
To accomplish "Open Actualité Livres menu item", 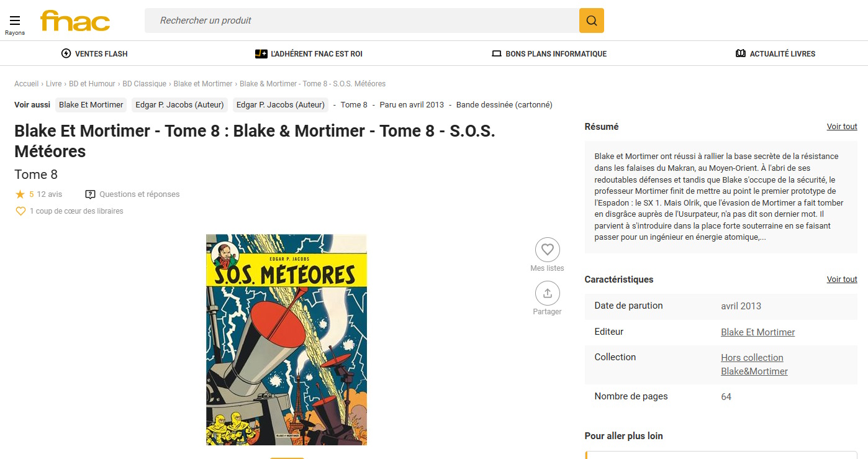I will pyautogui.click(x=775, y=54).
